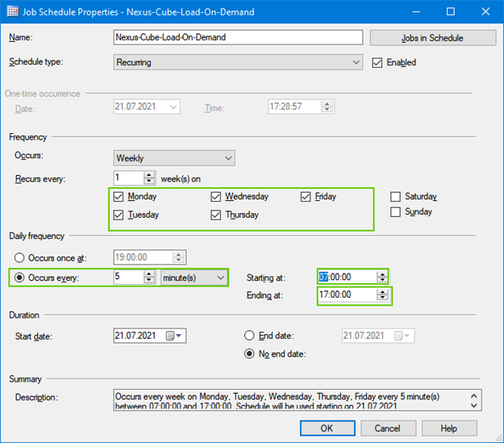Increase the Recurs every weeks value
504x443 pixels.
click(x=148, y=174)
